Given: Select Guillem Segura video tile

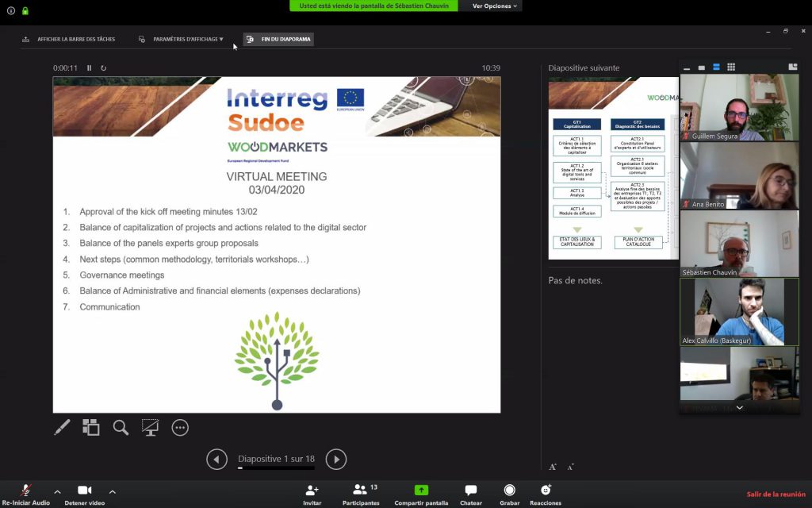Looking at the screenshot, I should [x=740, y=107].
